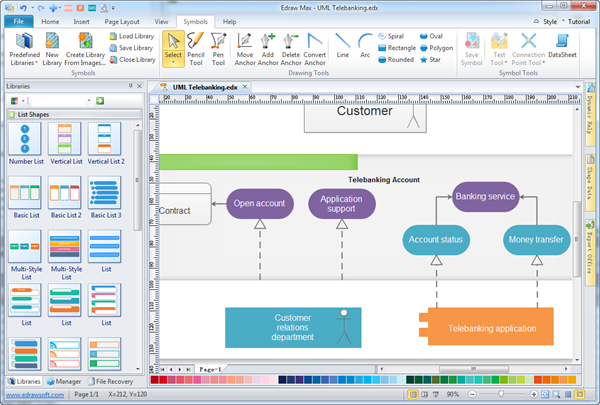Screen dimensions: 600x405
Task: Click the Move Anchor tool
Action: point(245,49)
